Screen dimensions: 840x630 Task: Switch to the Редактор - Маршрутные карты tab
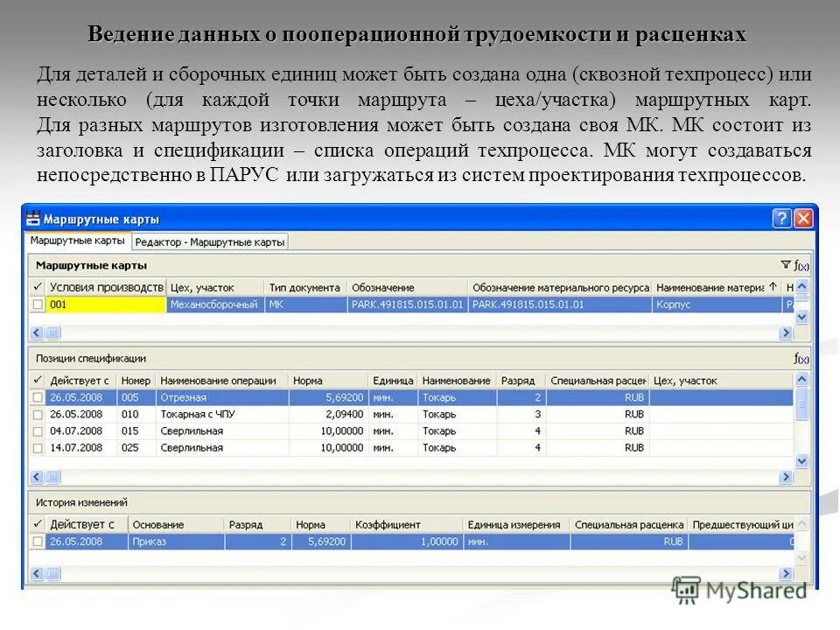pos(210,241)
